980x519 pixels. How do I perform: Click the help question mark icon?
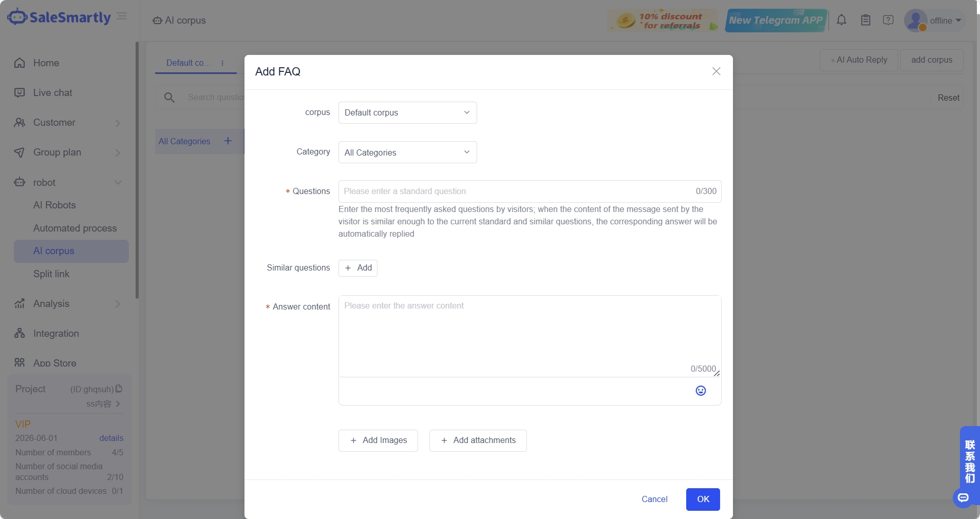[x=888, y=20]
